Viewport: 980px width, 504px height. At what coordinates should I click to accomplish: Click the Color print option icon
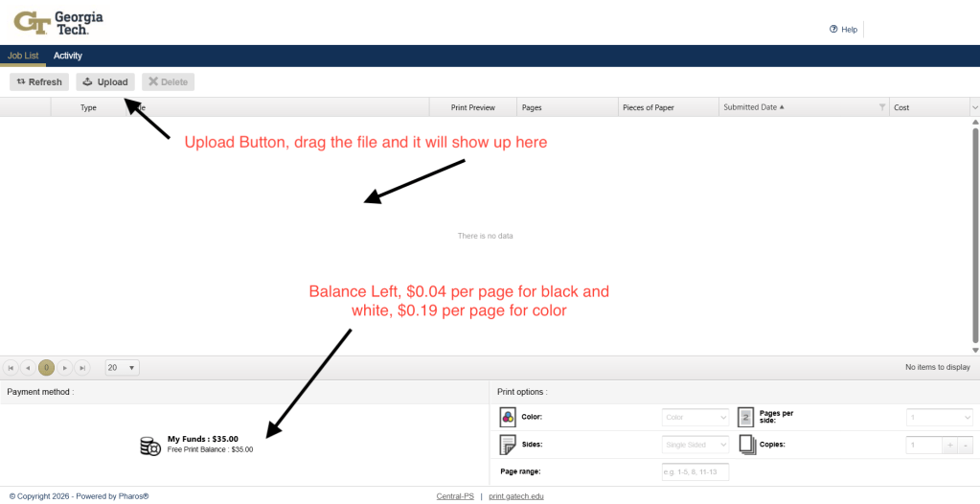click(x=508, y=417)
